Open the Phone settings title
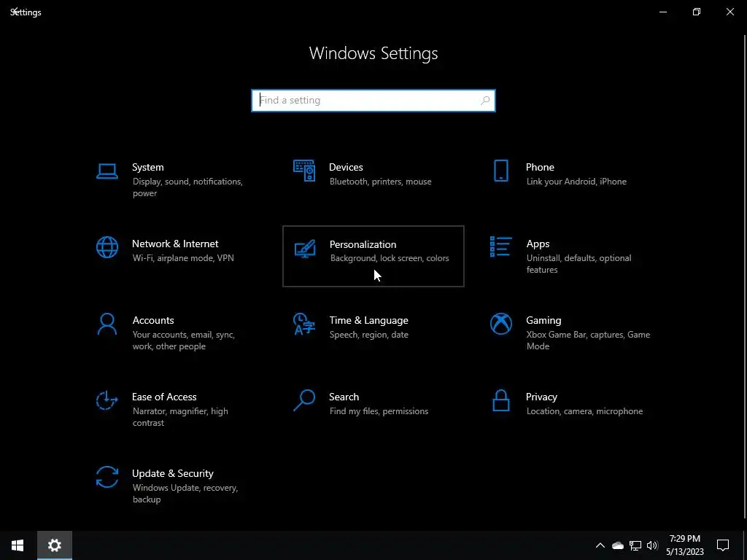This screenshot has height=560, width=747. 540,167
